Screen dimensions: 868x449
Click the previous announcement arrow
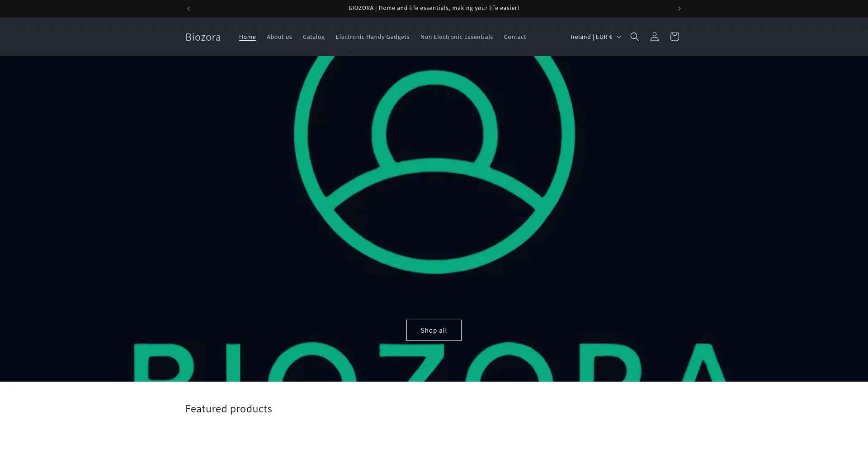click(x=189, y=9)
